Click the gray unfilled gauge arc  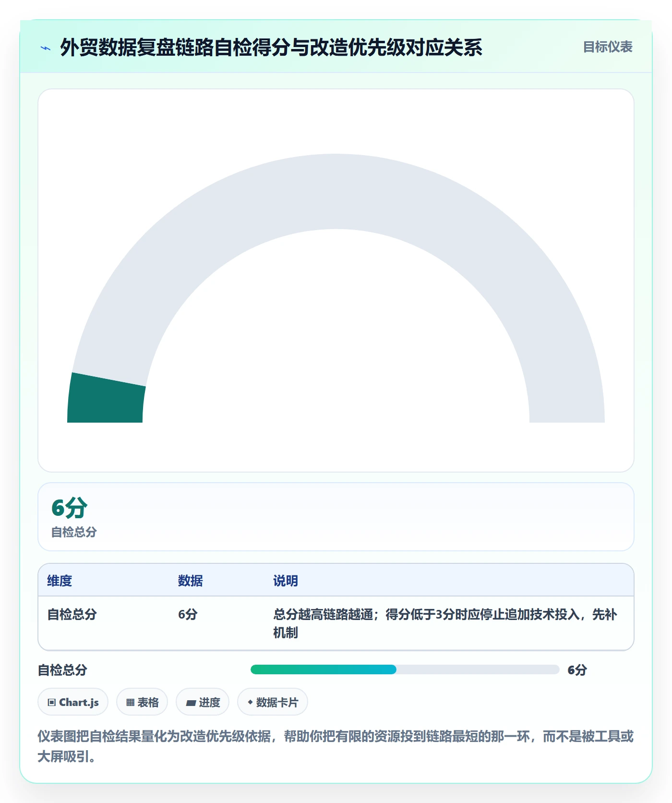coord(336,192)
